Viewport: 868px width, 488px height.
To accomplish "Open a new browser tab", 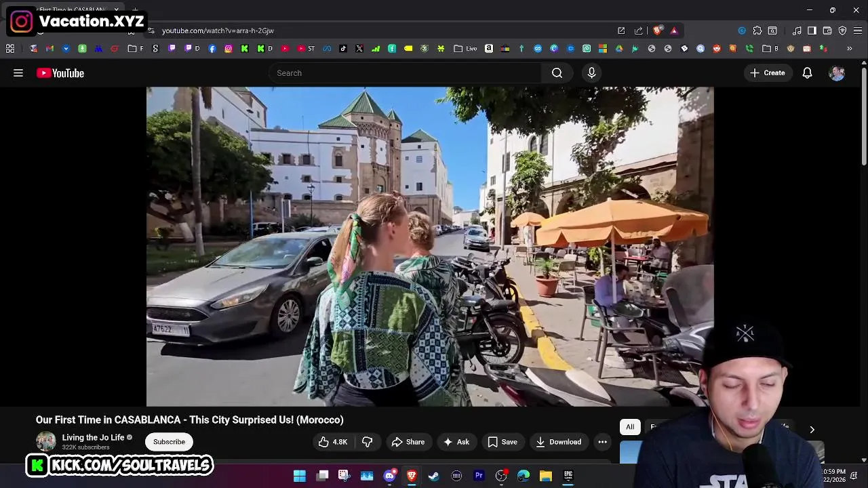I will (x=135, y=9).
